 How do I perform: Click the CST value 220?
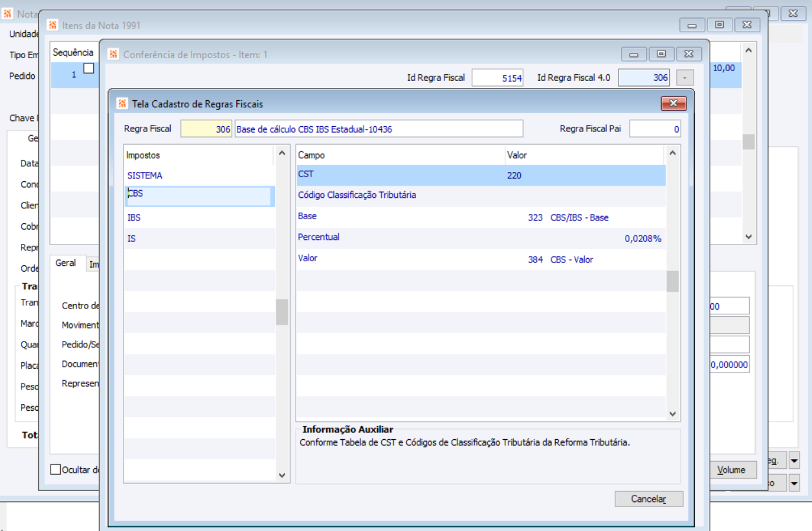click(514, 175)
